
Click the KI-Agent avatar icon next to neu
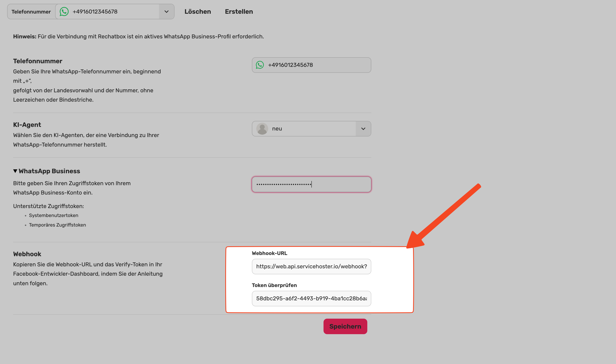[x=262, y=128]
